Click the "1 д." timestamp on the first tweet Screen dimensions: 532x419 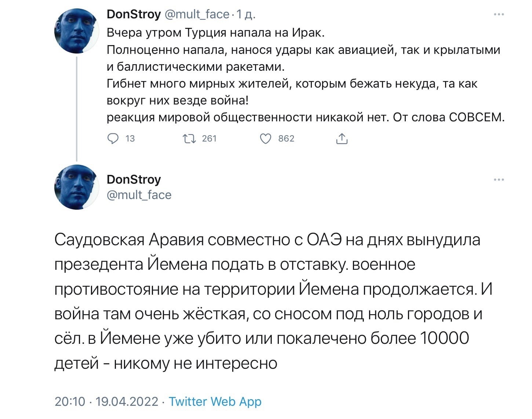tap(246, 15)
